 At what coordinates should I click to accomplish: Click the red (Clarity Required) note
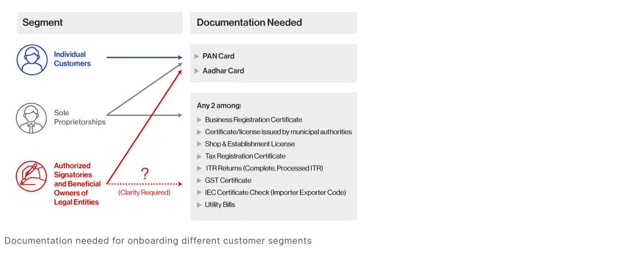[144, 193]
